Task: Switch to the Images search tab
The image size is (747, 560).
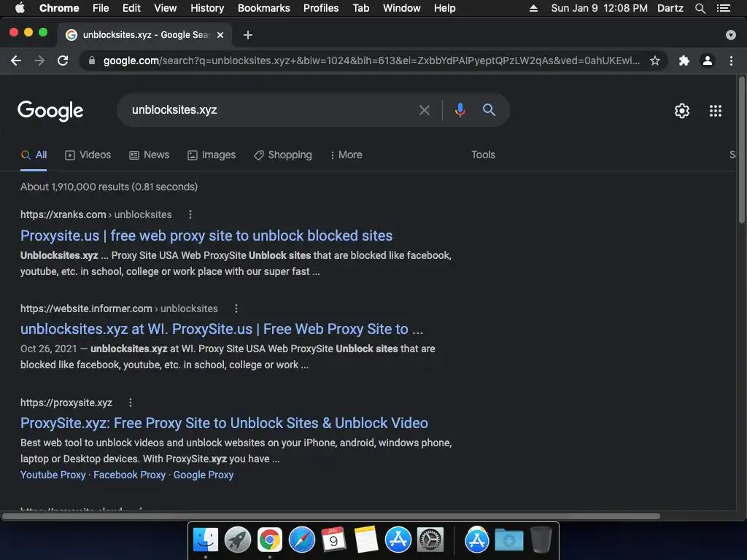Action: click(x=212, y=155)
